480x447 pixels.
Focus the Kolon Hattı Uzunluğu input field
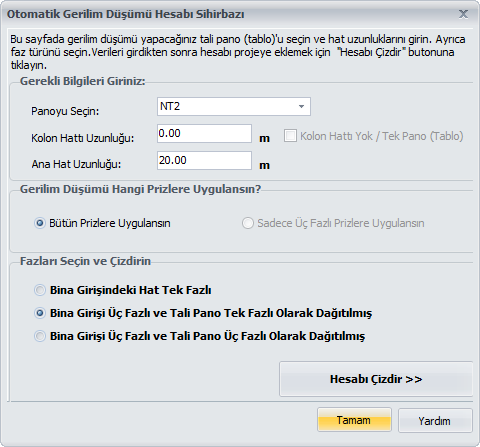point(204,134)
